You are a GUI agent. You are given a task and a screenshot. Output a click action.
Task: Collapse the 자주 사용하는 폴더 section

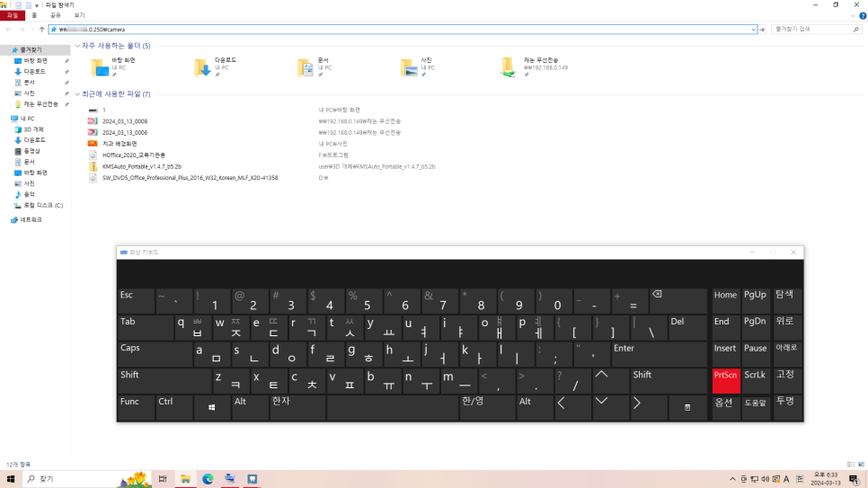(77, 46)
